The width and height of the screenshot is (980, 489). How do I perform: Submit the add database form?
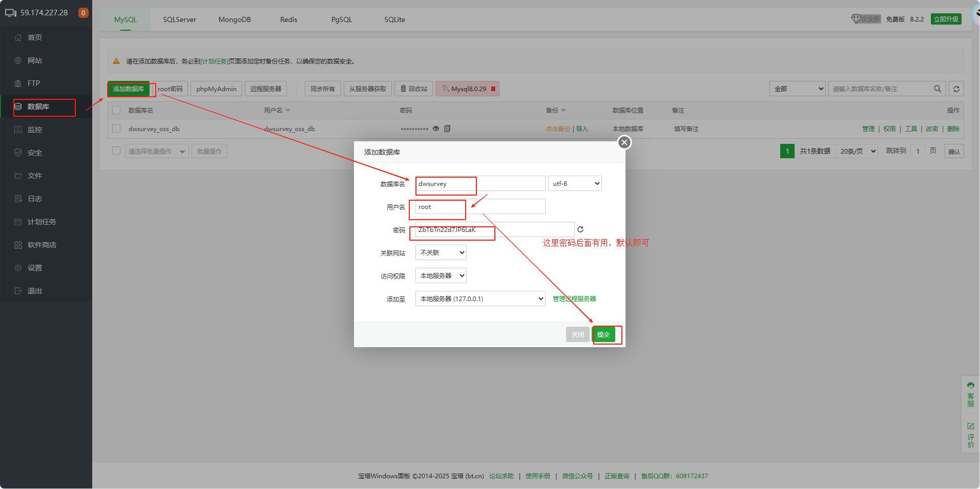[603, 334]
